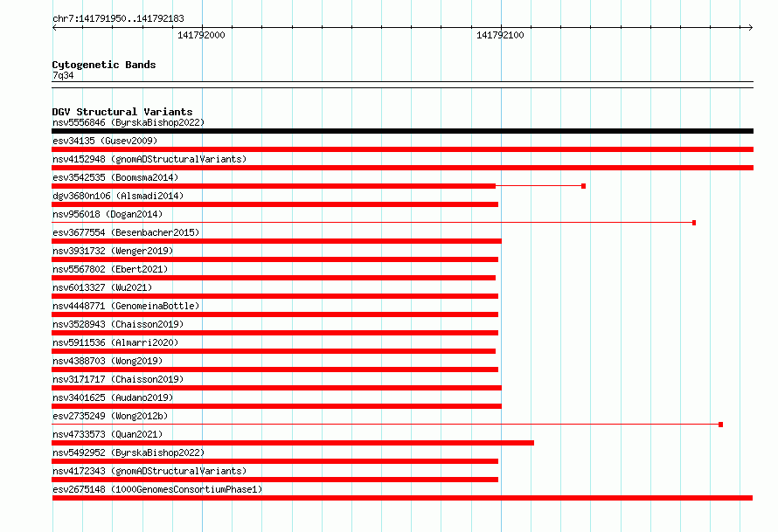Select the nsv5911536 (Almarri2020) label

(x=115, y=342)
